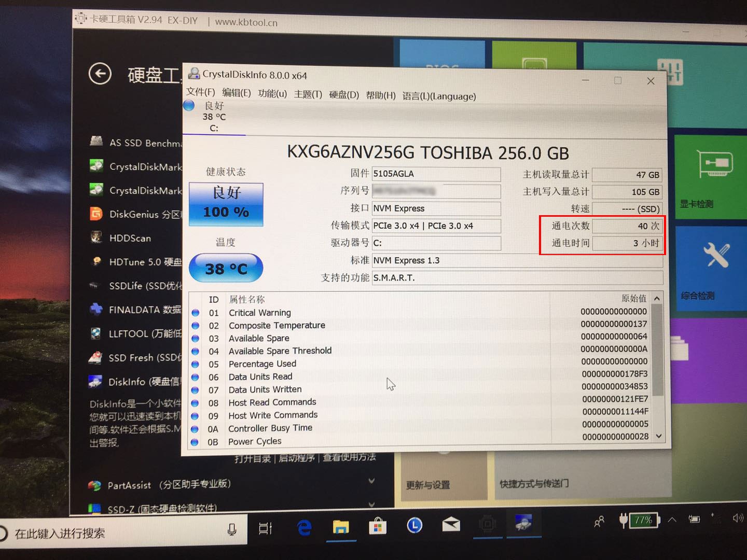Open the 语言(L)(Language) menu
The width and height of the screenshot is (747, 560).
click(439, 96)
